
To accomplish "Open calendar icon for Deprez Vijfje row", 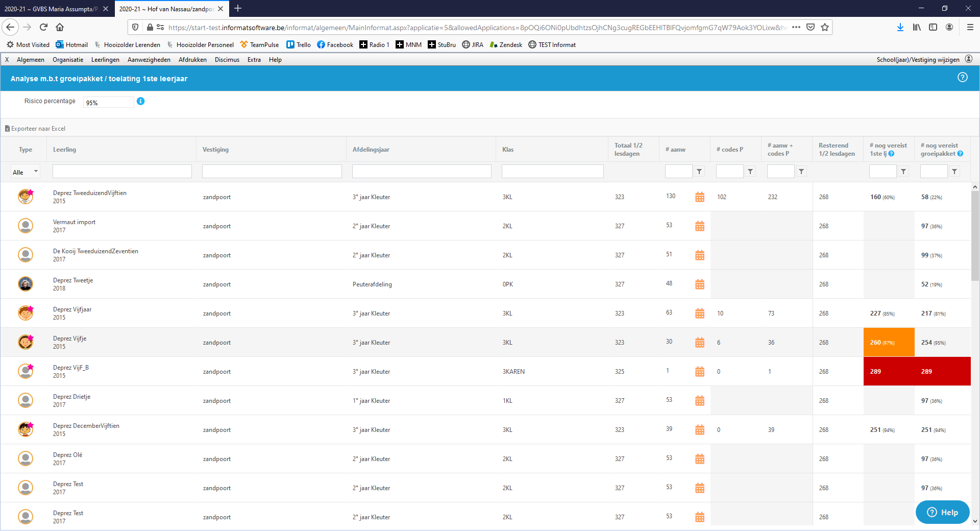I will pyautogui.click(x=699, y=343).
